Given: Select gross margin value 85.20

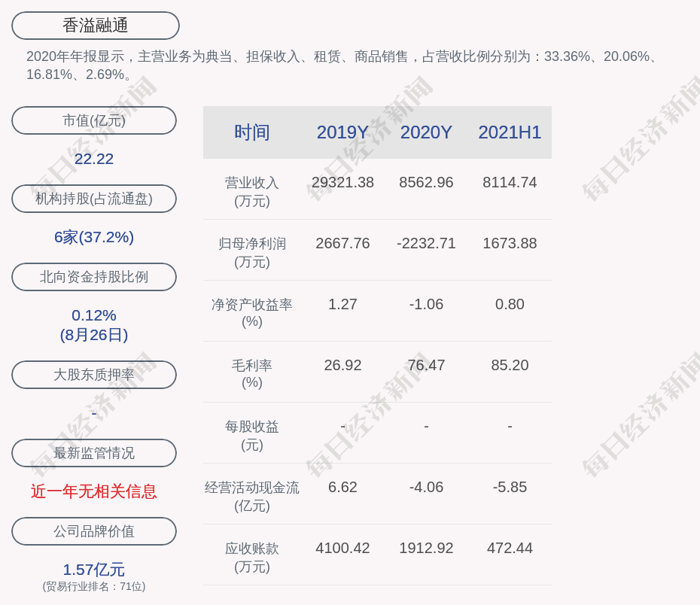Looking at the screenshot, I should [x=510, y=366].
